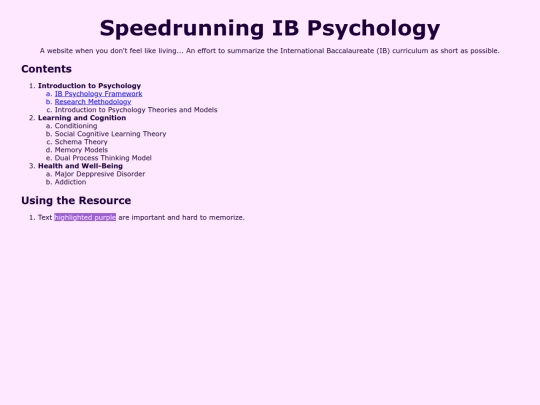Click the 'highlighted purple' marked text
The image size is (540, 405).
[85, 217]
